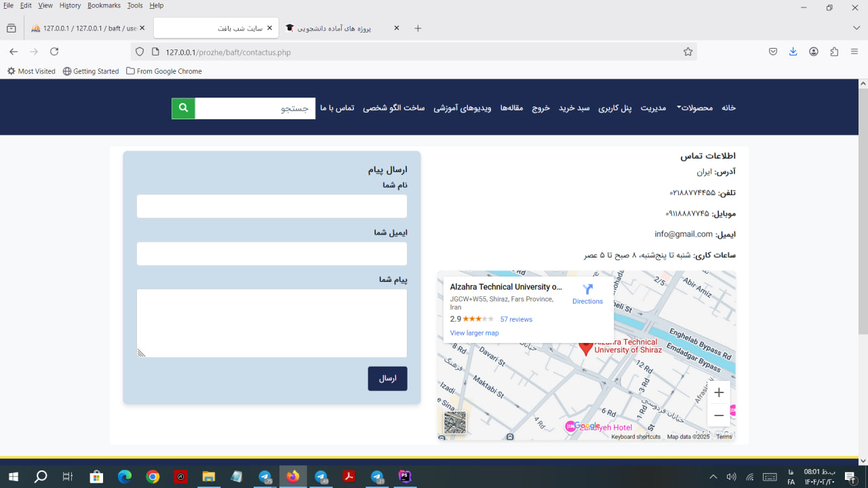Click the جستجو search field
This screenshot has height=488, width=868.
coord(255,108)
